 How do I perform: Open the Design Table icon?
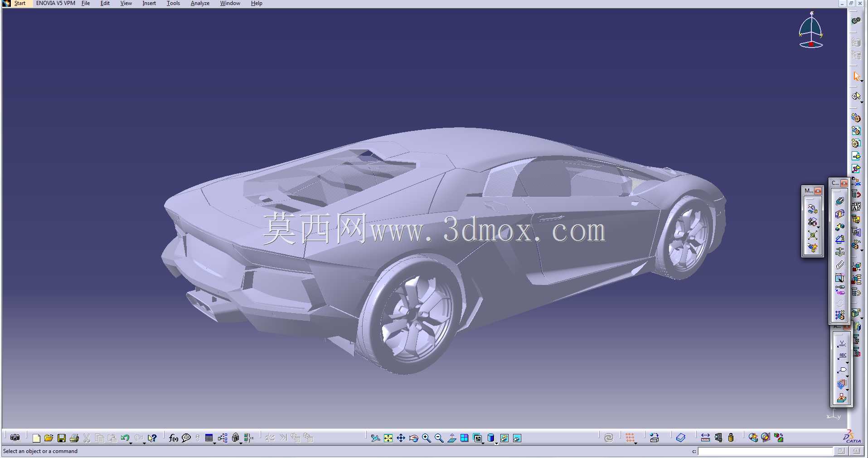pyautogui.click(x=209, y=438)
